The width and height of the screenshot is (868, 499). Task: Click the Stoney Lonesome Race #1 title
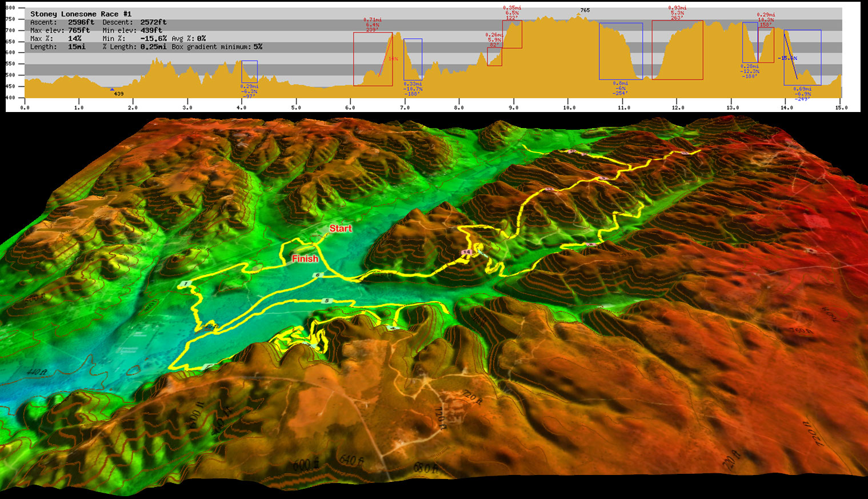point(81,14)
